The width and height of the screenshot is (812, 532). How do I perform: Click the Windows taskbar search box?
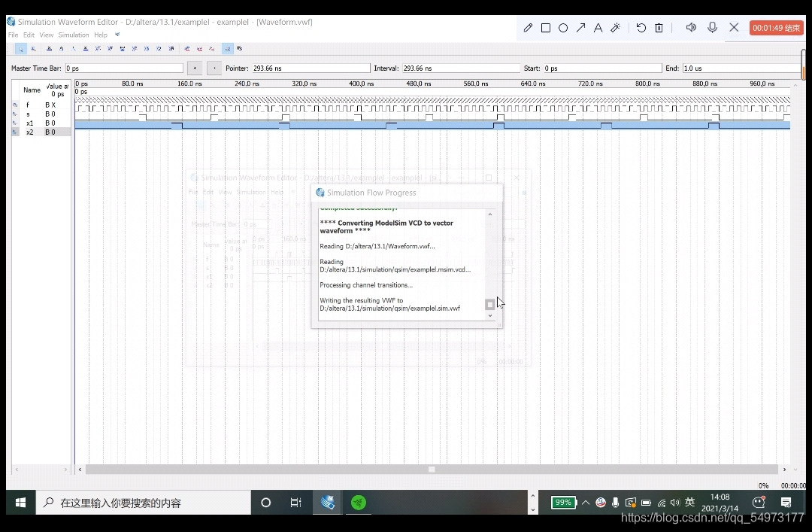(x=144, y=503)
